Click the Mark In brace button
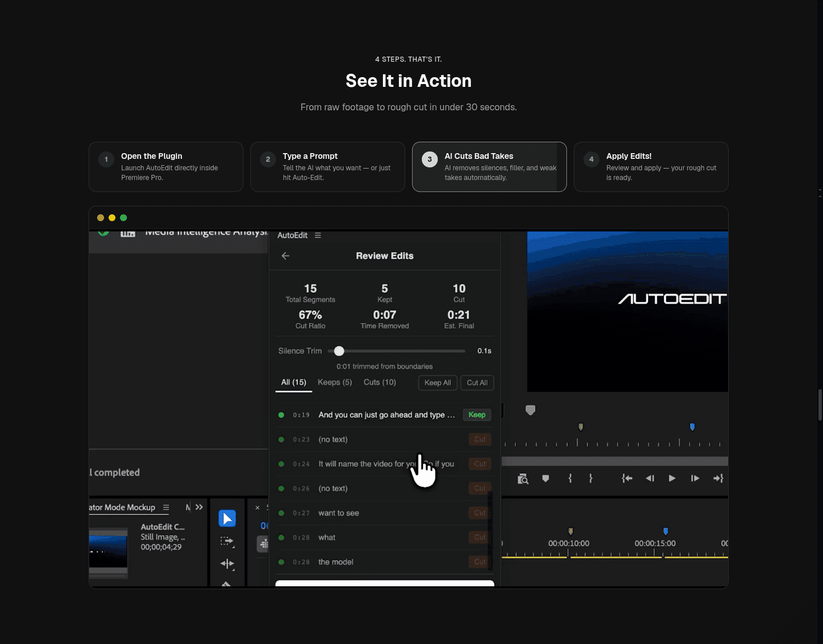Image resolution: width=823 pixels, height=644 pixels. [x=570, y=478]
